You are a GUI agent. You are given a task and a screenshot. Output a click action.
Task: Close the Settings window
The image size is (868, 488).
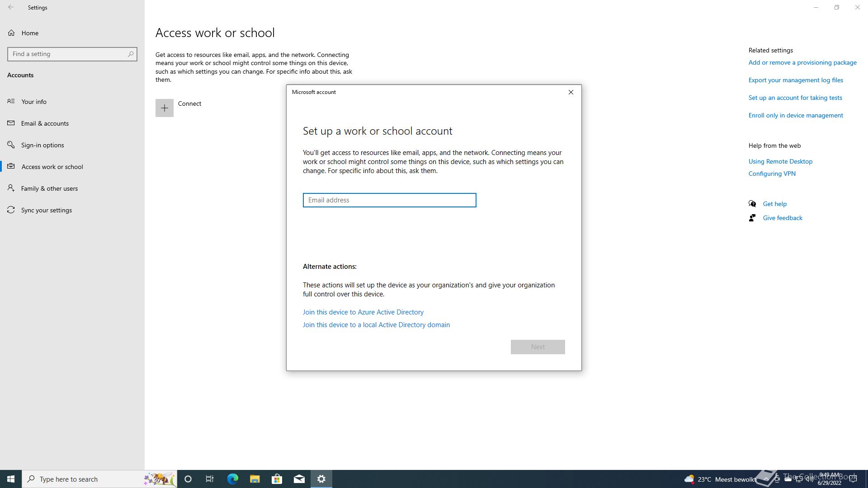tap(858, 7)
